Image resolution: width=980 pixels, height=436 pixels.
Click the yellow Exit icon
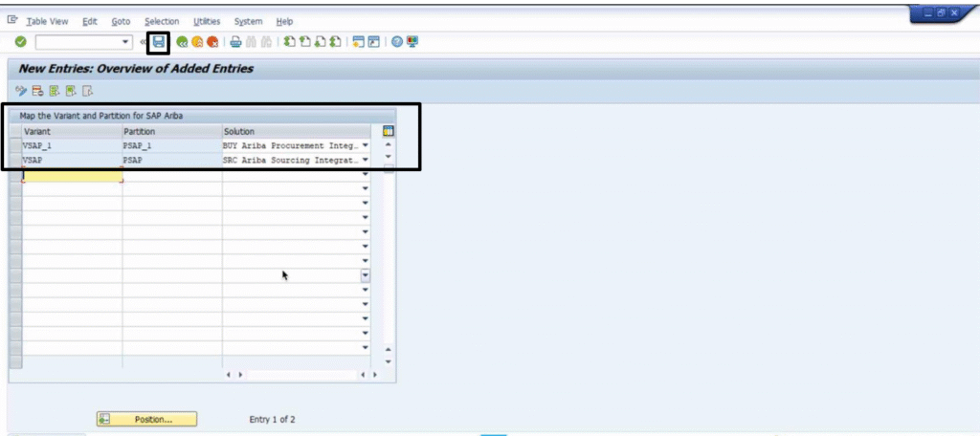(x=197, y=42)
